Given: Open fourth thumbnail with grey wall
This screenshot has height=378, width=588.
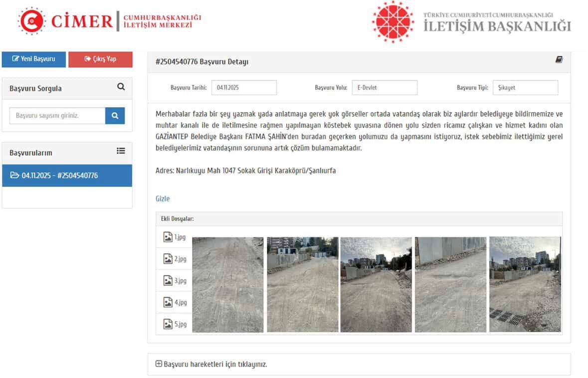Looking at the screenshot, I should [x=450, y=285].
